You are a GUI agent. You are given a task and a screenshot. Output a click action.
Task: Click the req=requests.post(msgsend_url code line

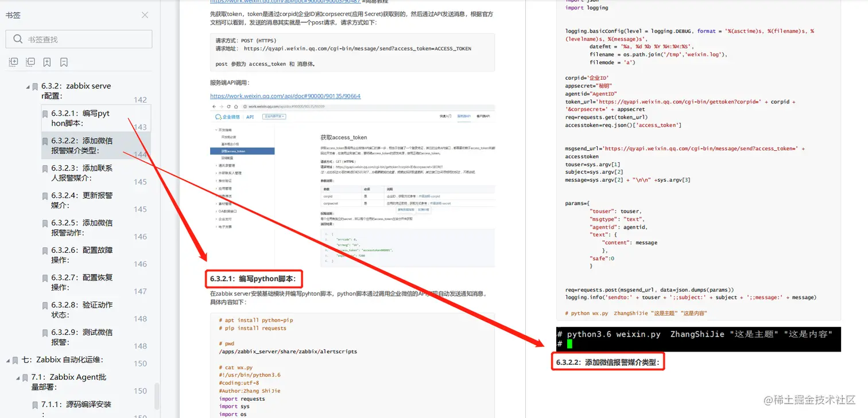(649, 290)
